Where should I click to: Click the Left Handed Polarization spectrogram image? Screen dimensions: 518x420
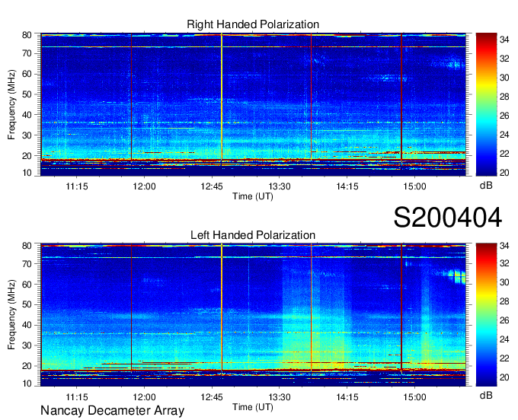pos(253,315)
